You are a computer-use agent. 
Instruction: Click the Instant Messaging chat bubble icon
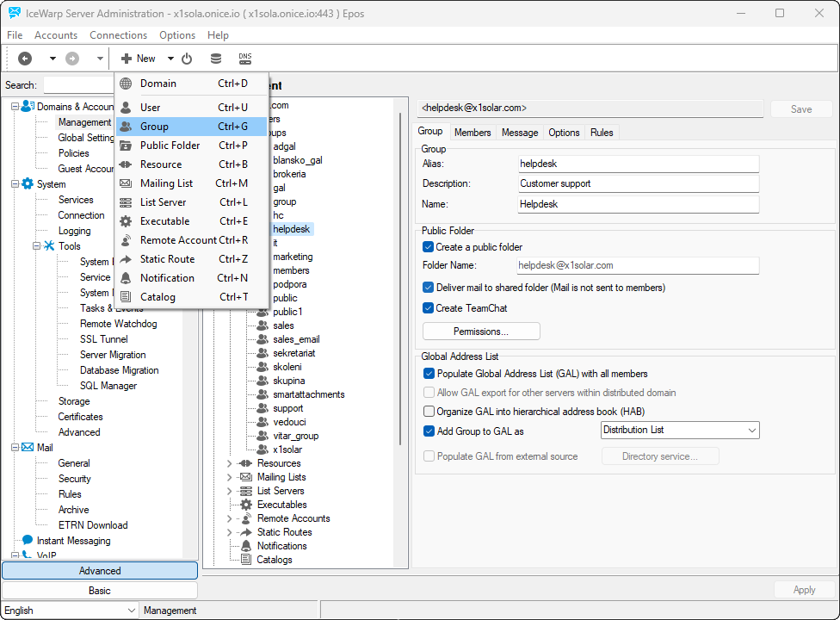[x=28, y=540]
